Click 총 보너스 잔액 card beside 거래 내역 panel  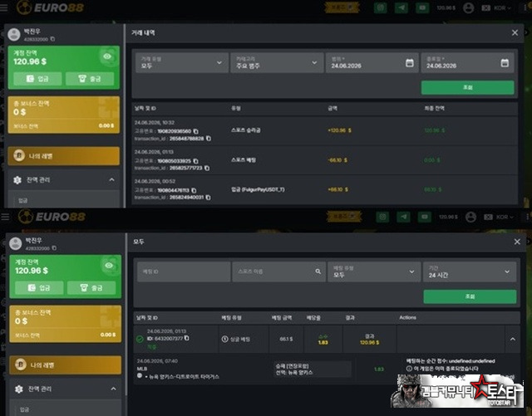pos(64,115)
